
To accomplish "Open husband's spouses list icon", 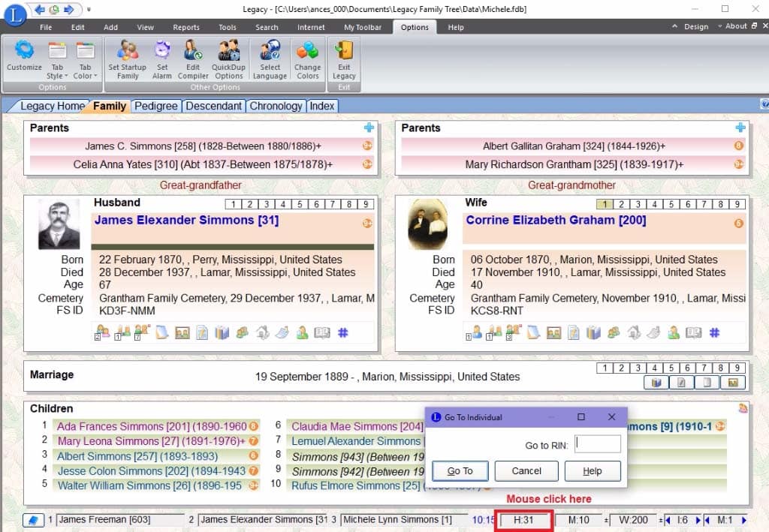I will coord(122,332).
